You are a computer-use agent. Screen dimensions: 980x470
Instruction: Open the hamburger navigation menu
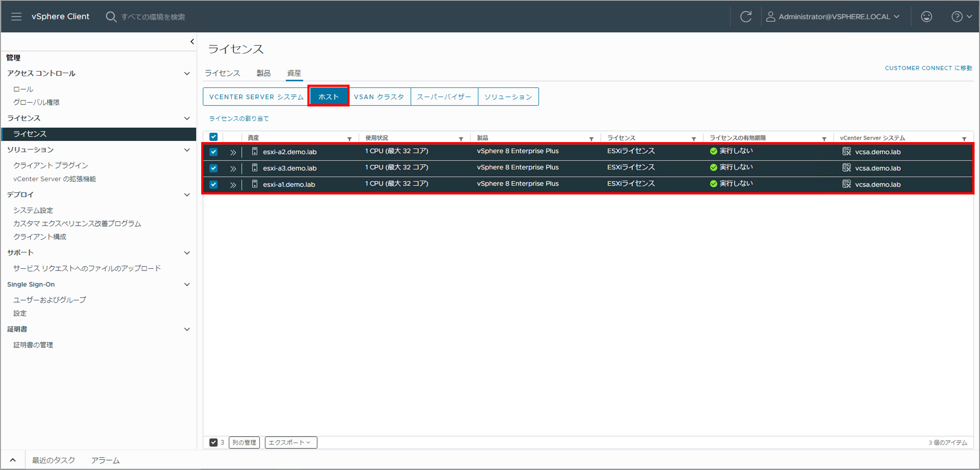pos(16,16)
